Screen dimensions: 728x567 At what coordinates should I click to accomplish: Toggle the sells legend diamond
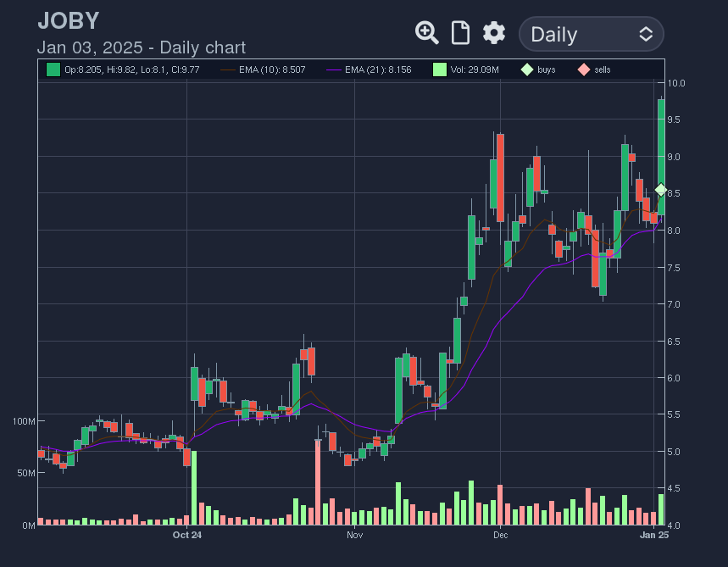pyautogui.click(x=584, y=69)
